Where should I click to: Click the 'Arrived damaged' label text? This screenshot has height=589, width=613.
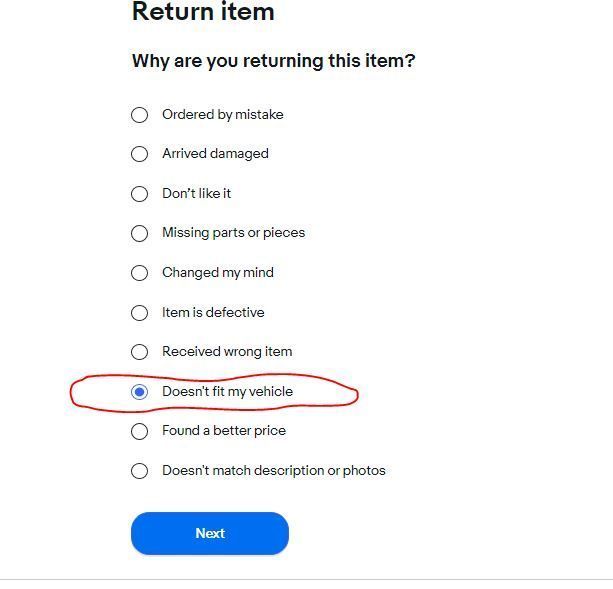[x=215, y=154]
